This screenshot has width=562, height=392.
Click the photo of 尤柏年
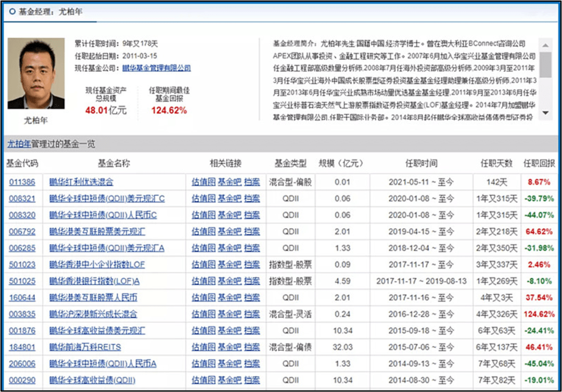click(36, 73)
